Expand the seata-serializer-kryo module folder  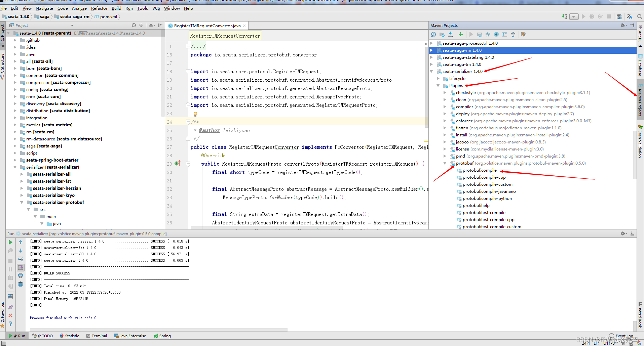22,196
